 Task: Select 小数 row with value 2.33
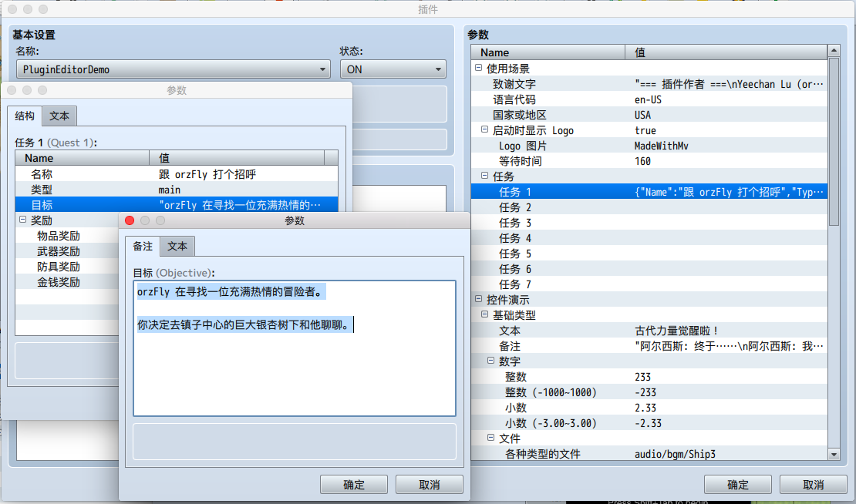tap(649, 408)
